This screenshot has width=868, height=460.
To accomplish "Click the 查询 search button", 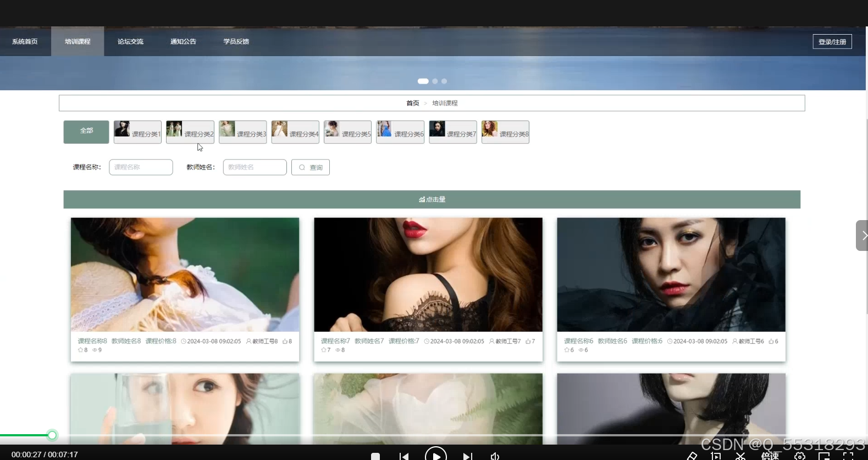I will click(311, 167).
